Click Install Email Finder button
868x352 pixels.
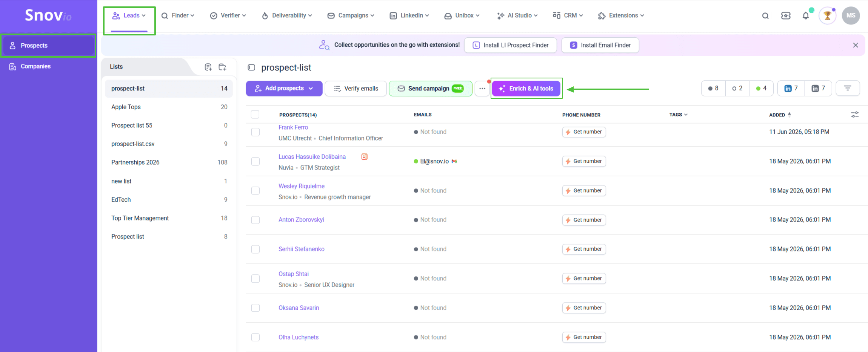click(x=600, y=45)
